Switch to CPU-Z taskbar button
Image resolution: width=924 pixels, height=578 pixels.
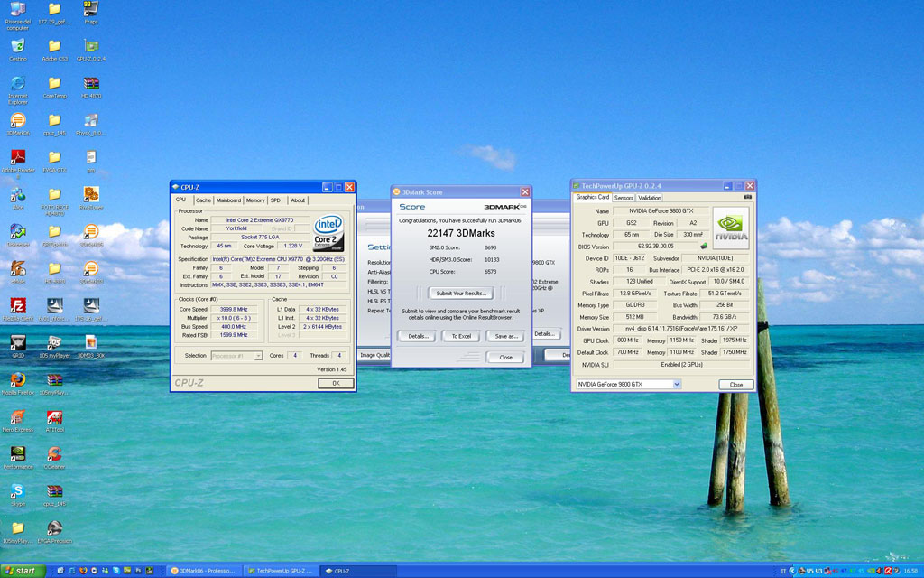click(x=357, y=571)
